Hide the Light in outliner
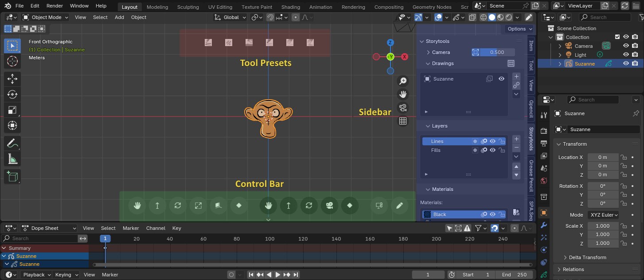 (x=626, y=55)
